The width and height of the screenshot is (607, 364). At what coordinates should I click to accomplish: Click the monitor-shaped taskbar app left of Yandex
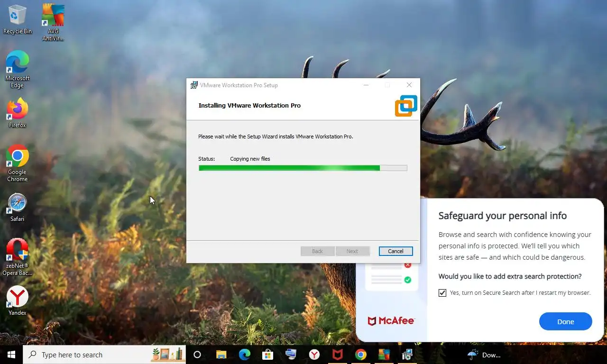coord(291,355)
